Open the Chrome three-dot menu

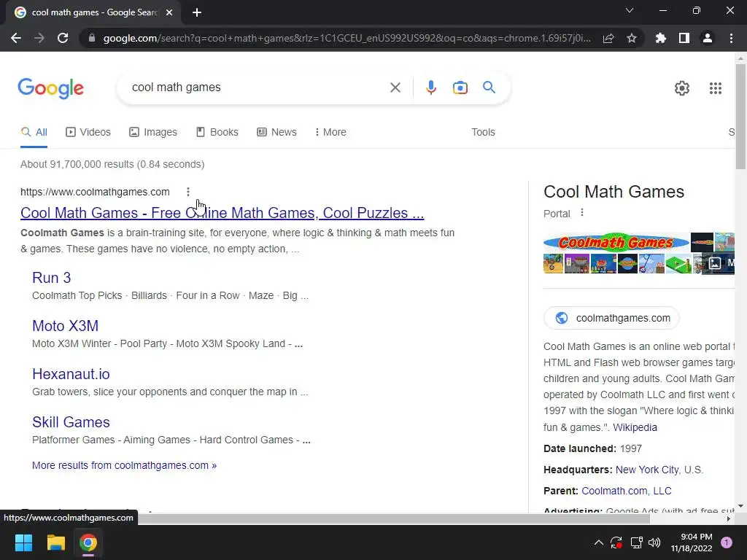tap(731, 38)
